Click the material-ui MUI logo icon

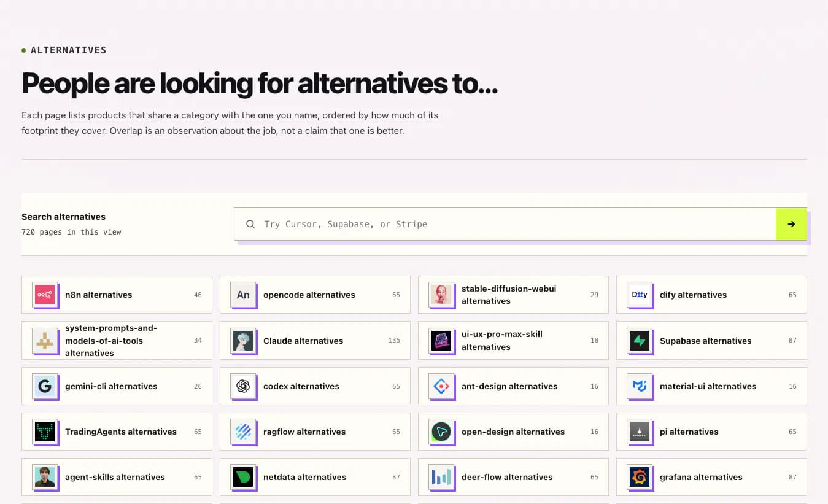click(640, 386)
